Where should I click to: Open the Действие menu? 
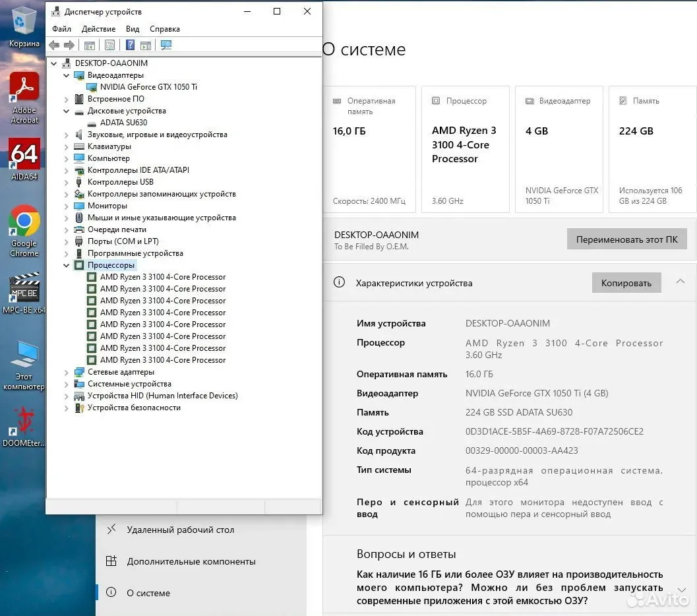(x=98, y=29)
